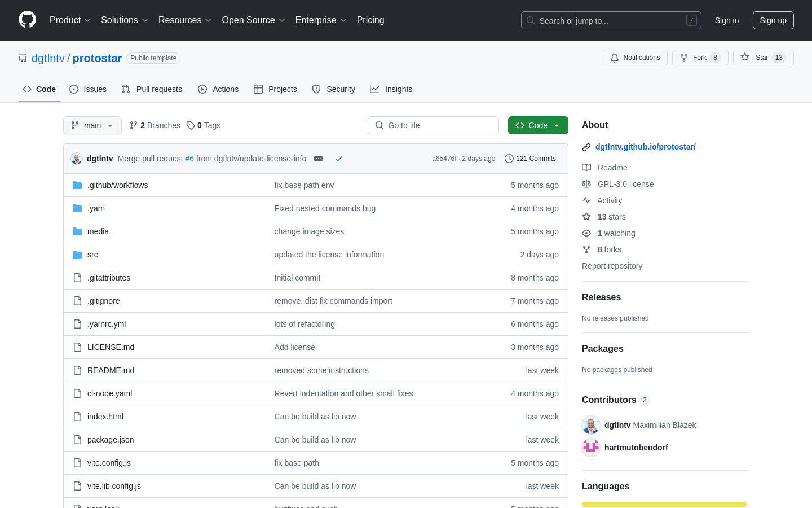Click dgtlntv avatar in commit bar
The image size is (812, 508).
click(77, 159)
